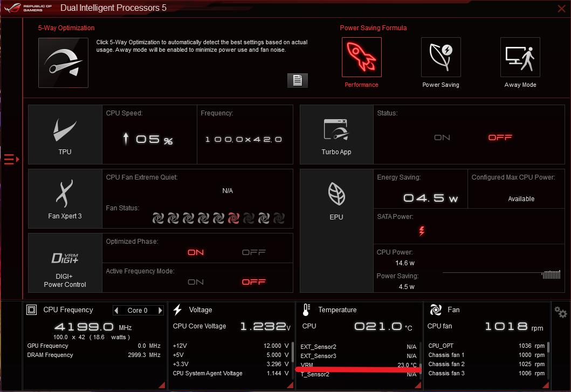Turn Turbo App status OFF
The image size is (571, 392).
pos(500,137)
